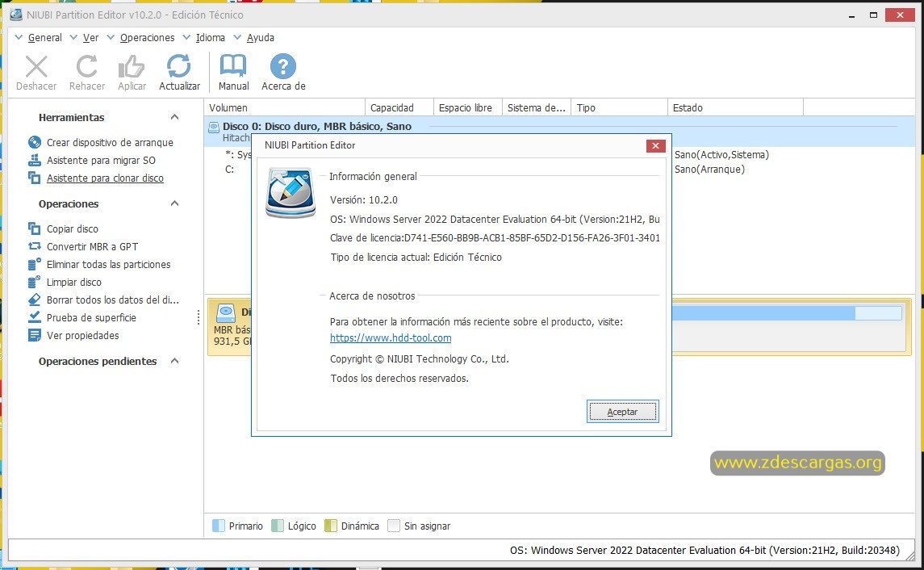Click the Primario legend color swatch
This screenshot has width=924, height=570.
click(218, 526)
